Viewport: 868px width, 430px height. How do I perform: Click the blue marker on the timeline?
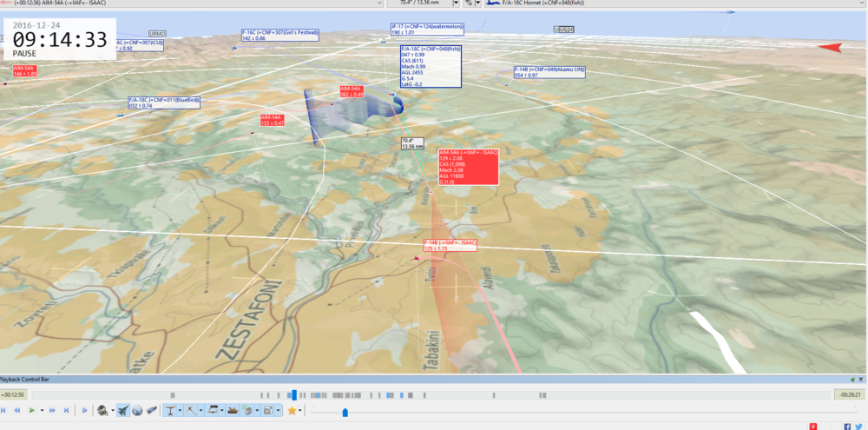pos(293,394)
